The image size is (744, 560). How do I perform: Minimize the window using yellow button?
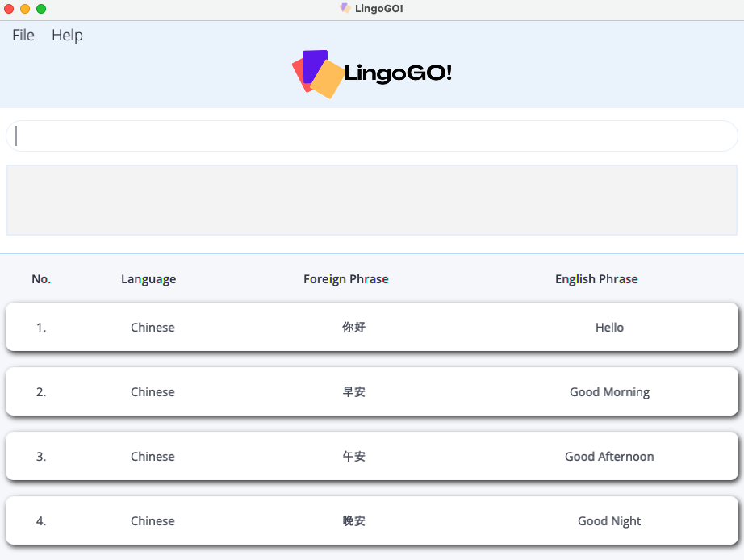(x=25, y=9)
